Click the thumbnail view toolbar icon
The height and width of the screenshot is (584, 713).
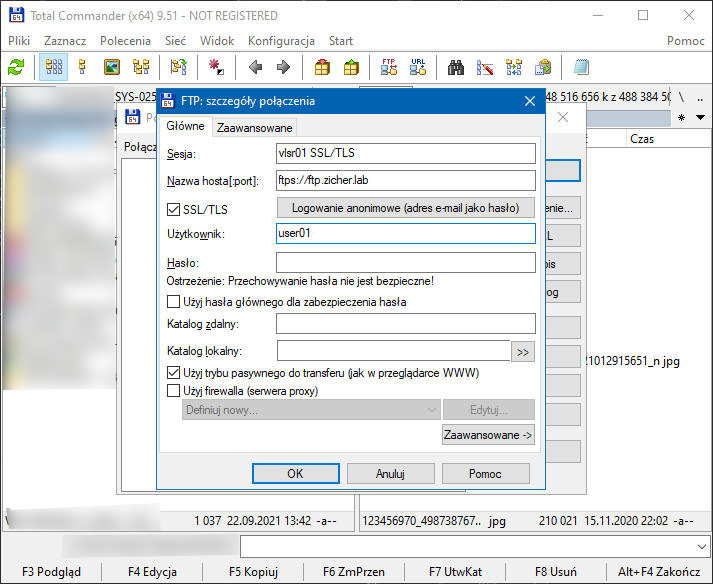[112, 67]
